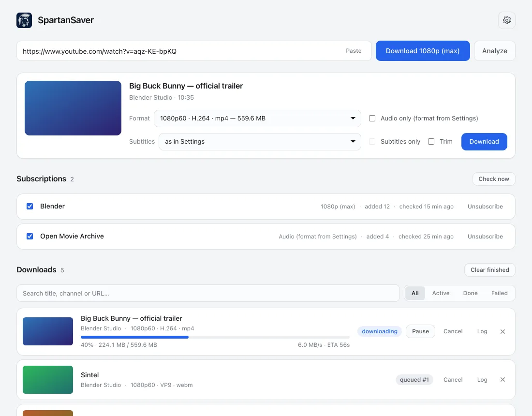
Task: Click the SpartanSaver helmet logo
Action: 24,20
